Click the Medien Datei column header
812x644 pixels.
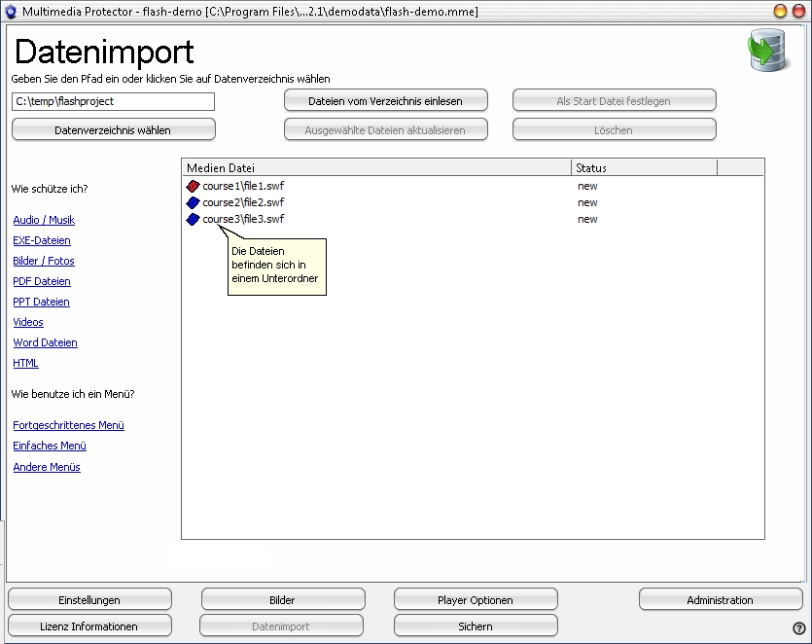[x=376, y=167]
